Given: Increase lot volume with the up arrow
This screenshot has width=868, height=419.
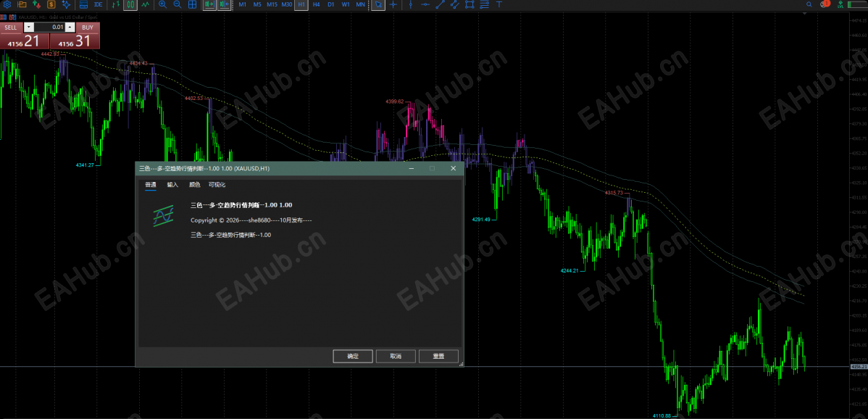Looking at the screenshot, I should pos(70,27).
